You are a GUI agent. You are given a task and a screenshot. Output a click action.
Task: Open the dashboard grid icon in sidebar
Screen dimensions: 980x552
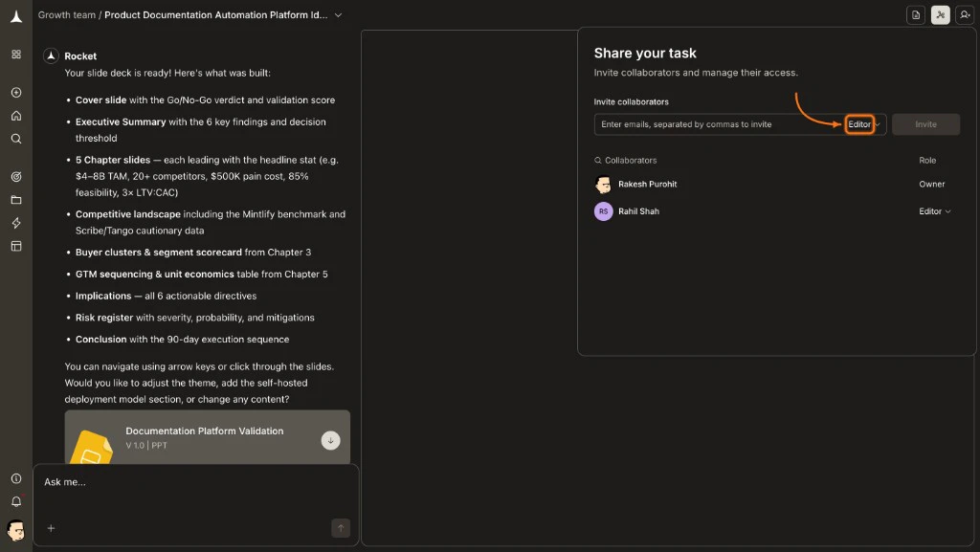(15, 55)
